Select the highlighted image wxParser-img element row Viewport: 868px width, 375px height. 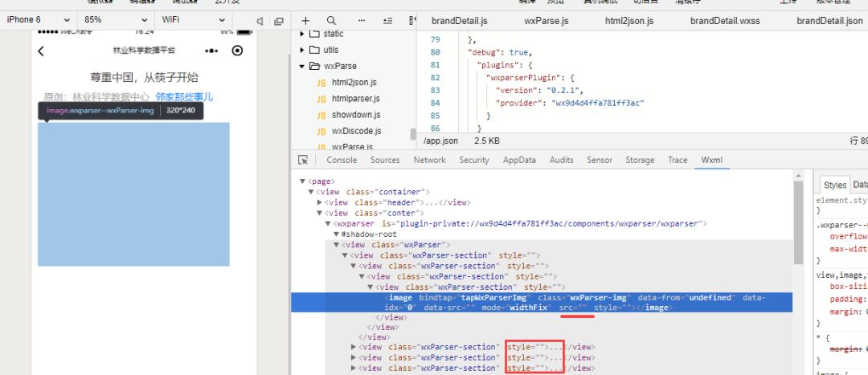pos(542,303)
